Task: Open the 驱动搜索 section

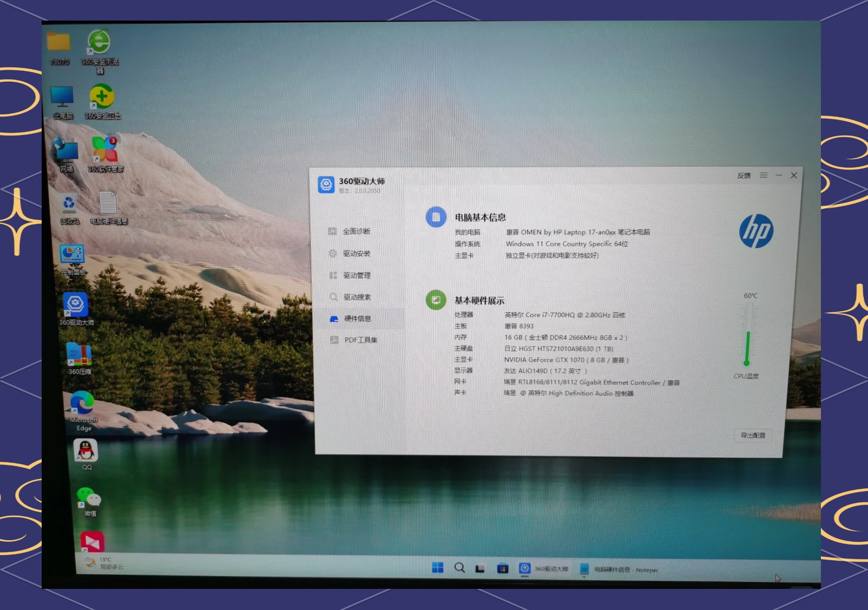Action: click(357, 297)
